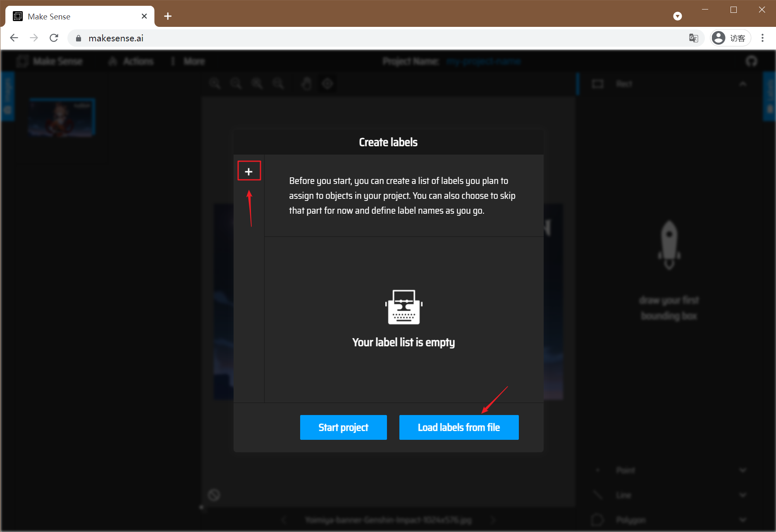Select the Make Sense browser tab

80,16
